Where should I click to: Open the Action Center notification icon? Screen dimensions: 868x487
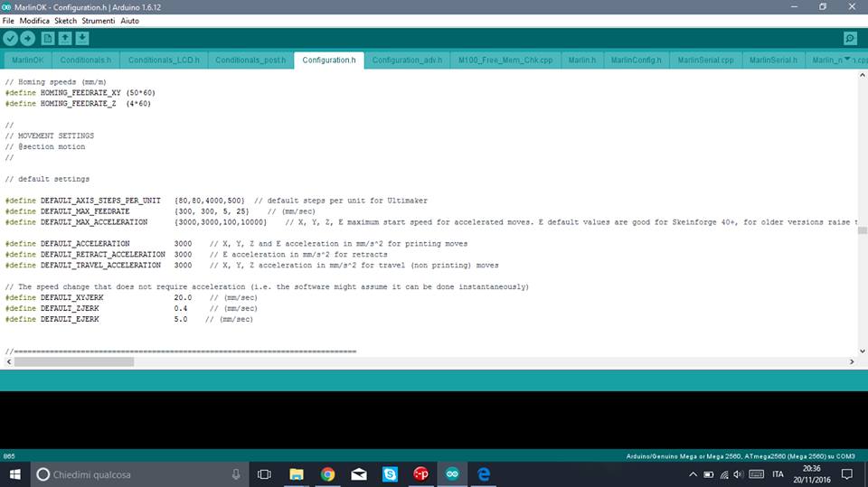coord(847,474)
